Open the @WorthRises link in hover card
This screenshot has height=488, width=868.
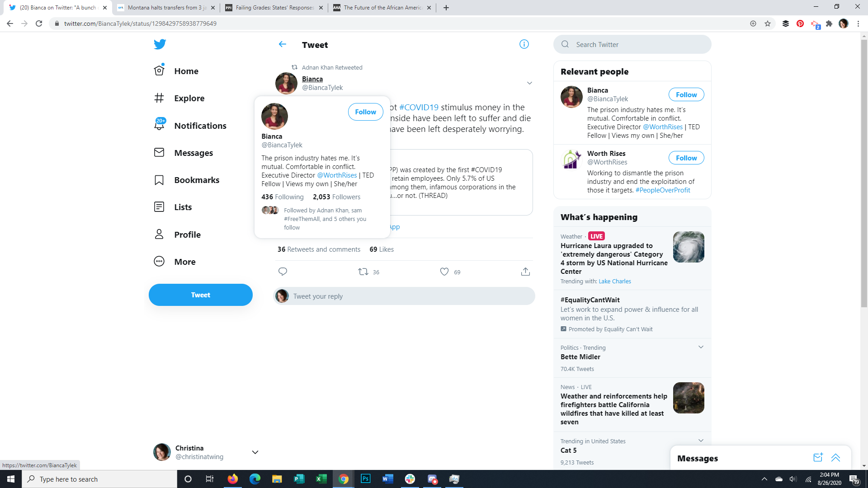pos(337,175)
